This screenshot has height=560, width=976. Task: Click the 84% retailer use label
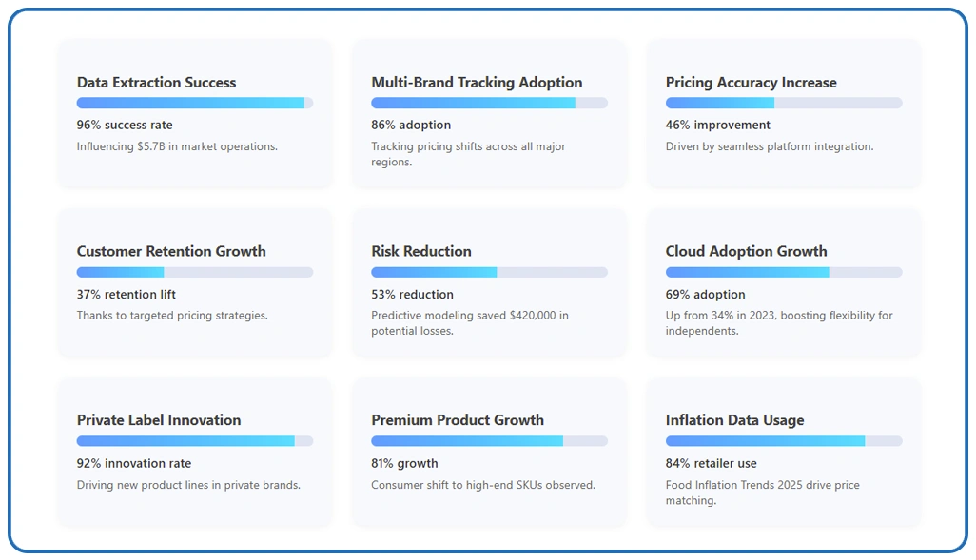pos(711,464)
